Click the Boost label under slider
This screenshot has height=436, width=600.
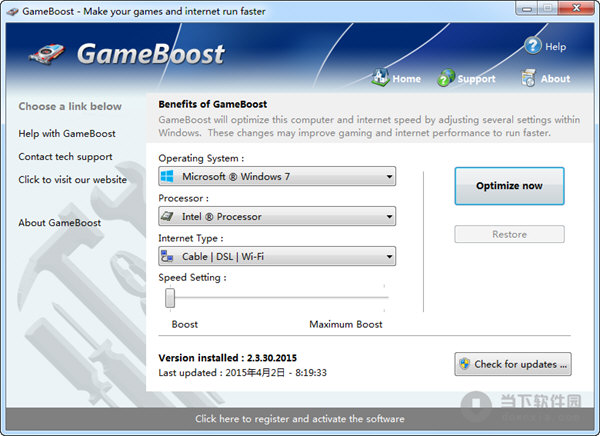185,324
